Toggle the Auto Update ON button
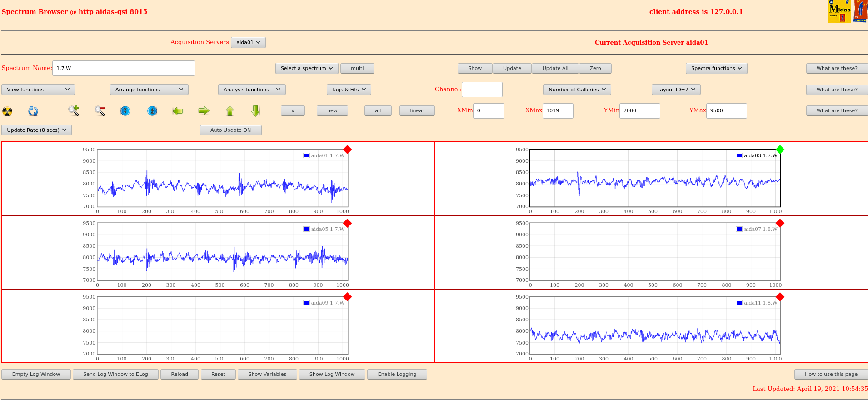Viewport: 868px width, 400px height. [230, 130]
